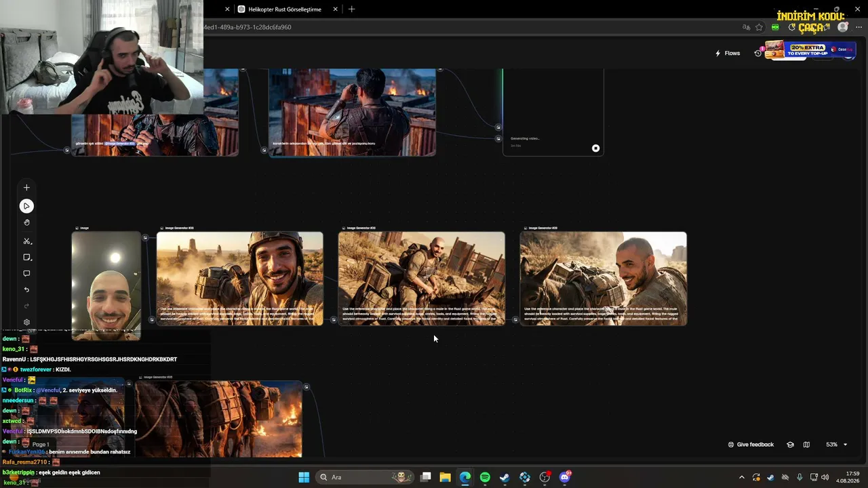Select the helmeted man Image Generator thumbnail
868x488 pixels.
point(240,279)
